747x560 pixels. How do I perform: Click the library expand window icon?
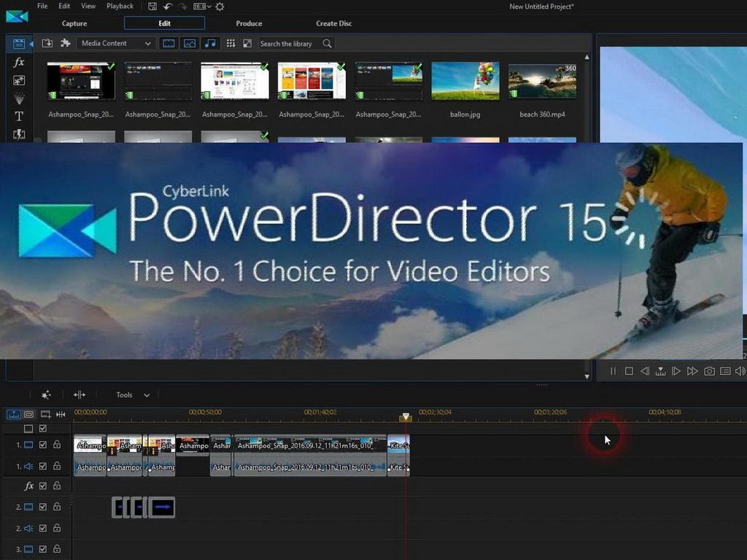[247, 43]
